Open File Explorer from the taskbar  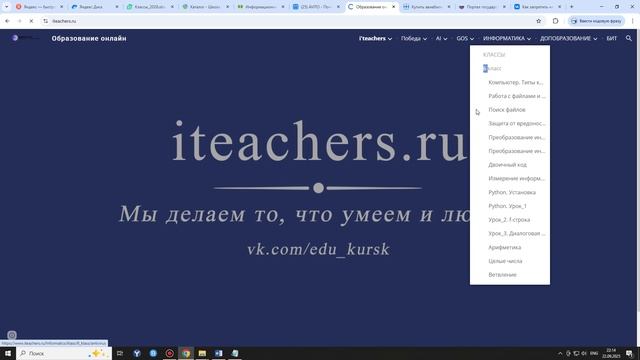(x=202, y=353)
